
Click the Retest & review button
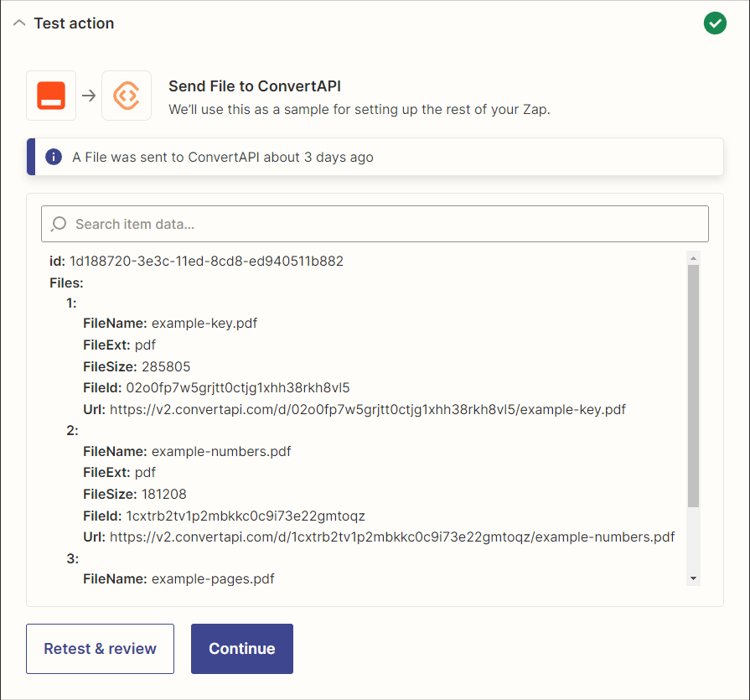(100, 649)
